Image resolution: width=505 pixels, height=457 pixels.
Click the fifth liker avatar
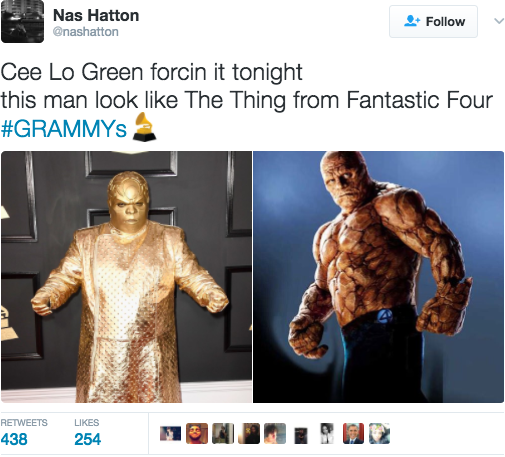tap(275, 433)
